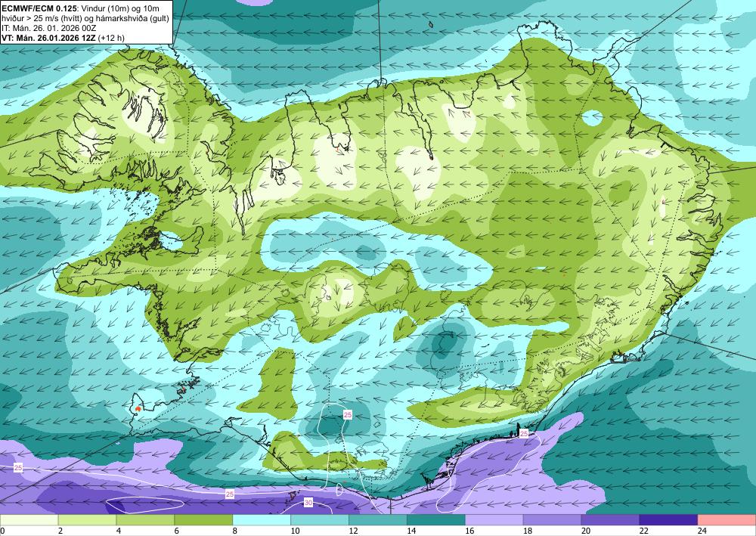
Task: Click the pale yellow 0–2 legend swatch
Action: pyautogui.click(x=29, y=520)
